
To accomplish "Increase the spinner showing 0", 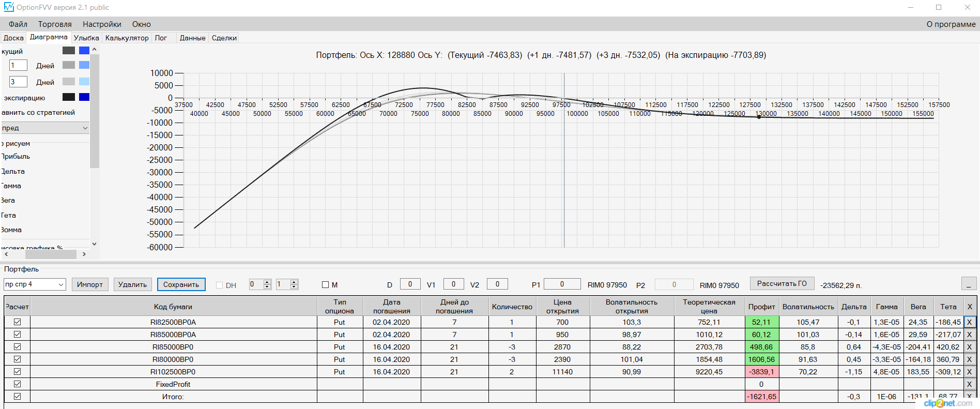I will pyautogui.click(x=267, y=282).
